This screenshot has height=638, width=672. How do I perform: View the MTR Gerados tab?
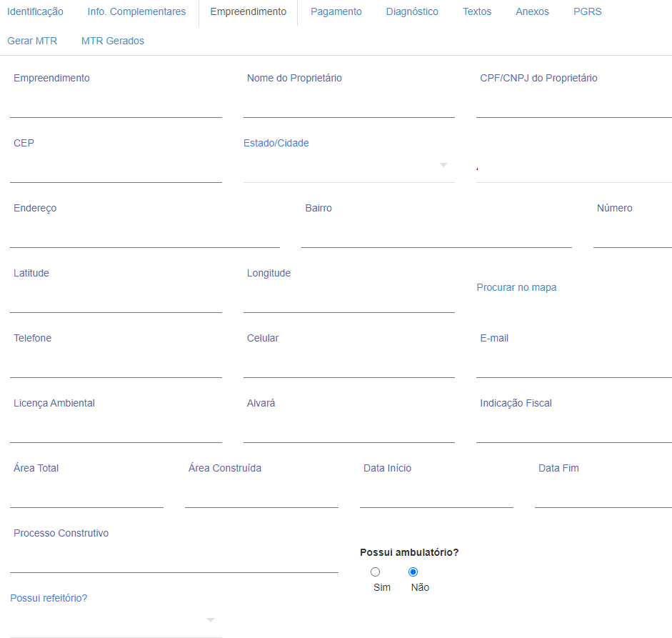pyautogui.click(x=113, y=41)
